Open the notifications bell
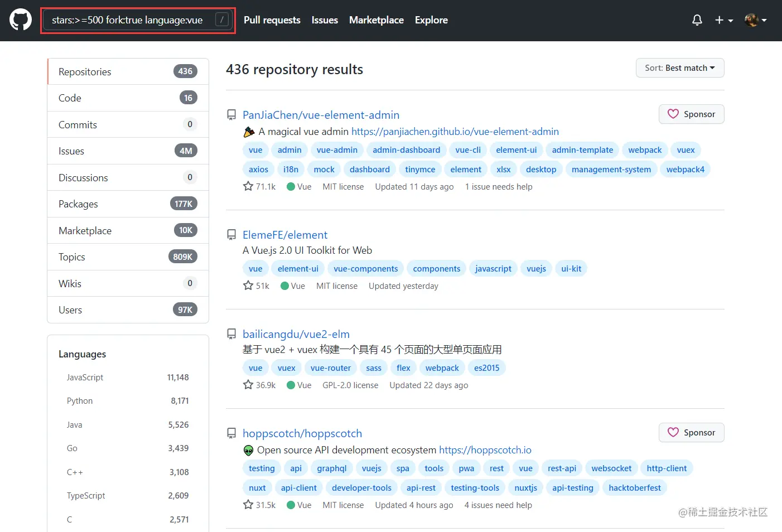 coord(697,20)
